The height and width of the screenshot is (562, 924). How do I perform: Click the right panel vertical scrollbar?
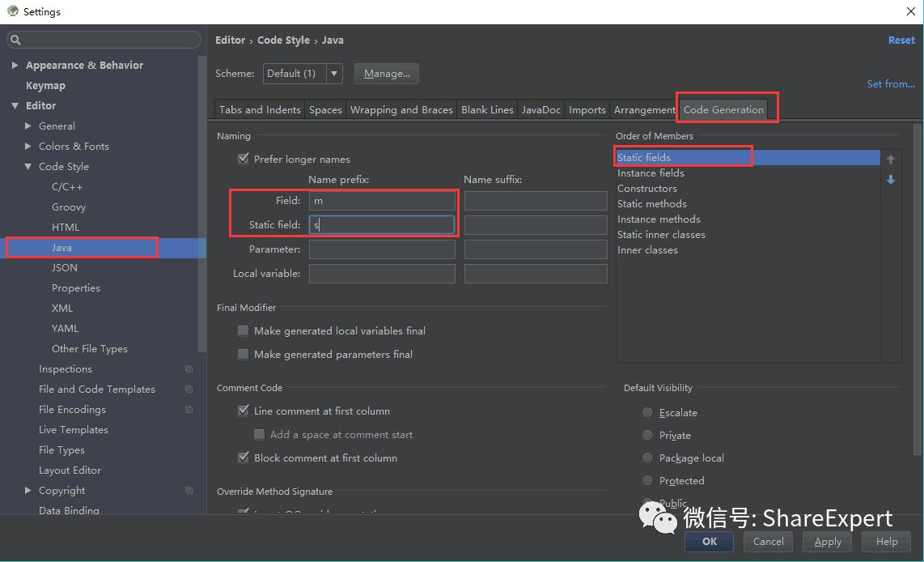click(917, 289)
